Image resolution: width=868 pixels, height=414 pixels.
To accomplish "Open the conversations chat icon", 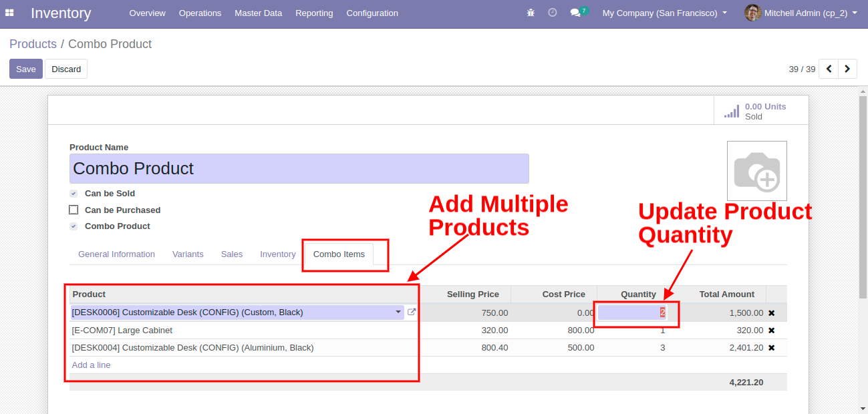I will 575,13.
